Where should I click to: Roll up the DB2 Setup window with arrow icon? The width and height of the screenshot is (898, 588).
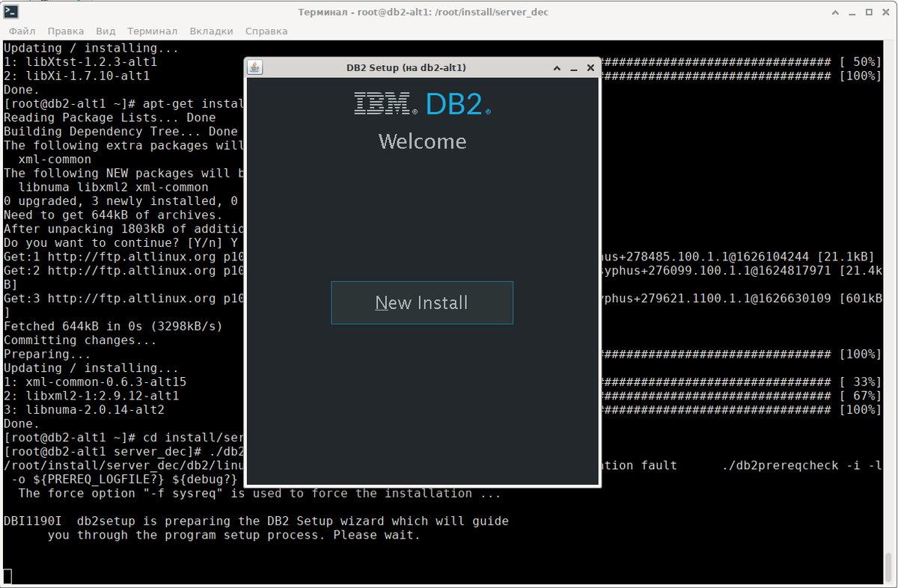click(557, 68)
